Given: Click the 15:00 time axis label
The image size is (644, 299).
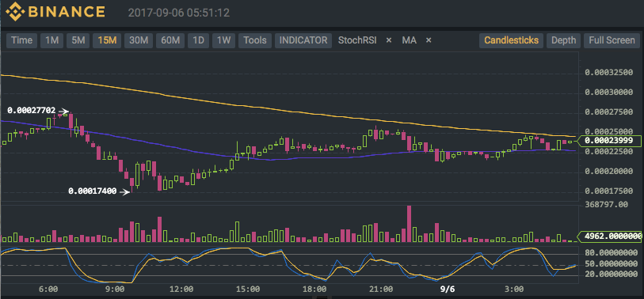Looking at the screenshot, I should click(x=248, y=290).
